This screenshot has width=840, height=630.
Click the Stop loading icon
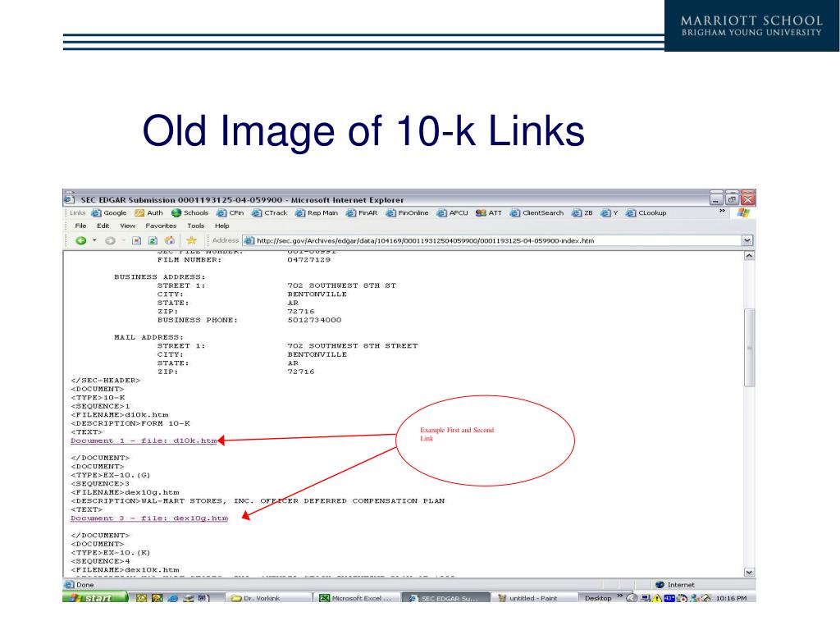click(137, 240)
